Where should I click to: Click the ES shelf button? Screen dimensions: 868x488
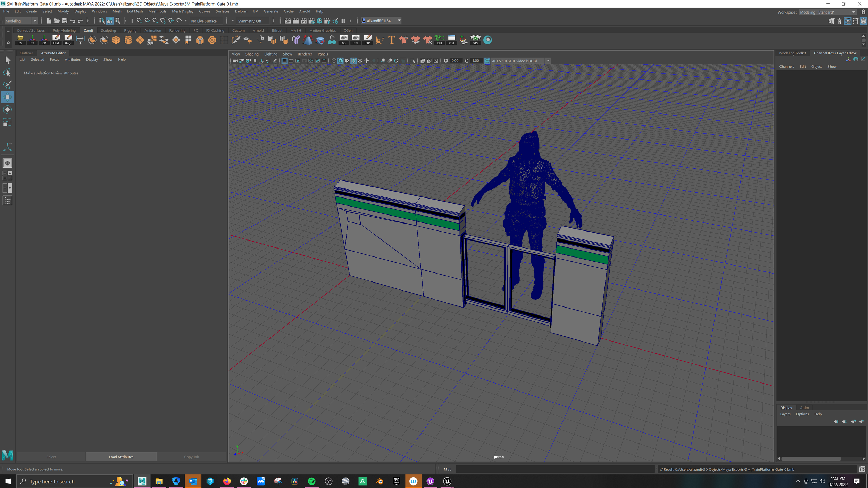click(x=20, y=40)
